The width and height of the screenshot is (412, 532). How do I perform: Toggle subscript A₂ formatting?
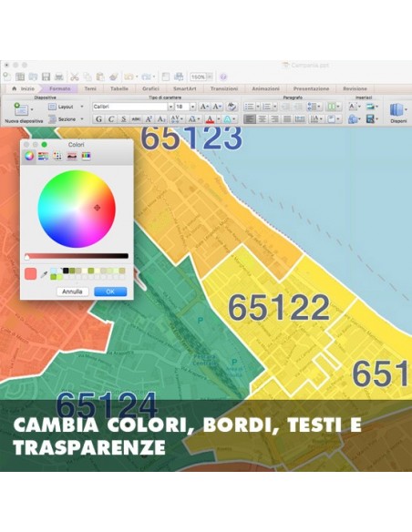tap(160, 119)
